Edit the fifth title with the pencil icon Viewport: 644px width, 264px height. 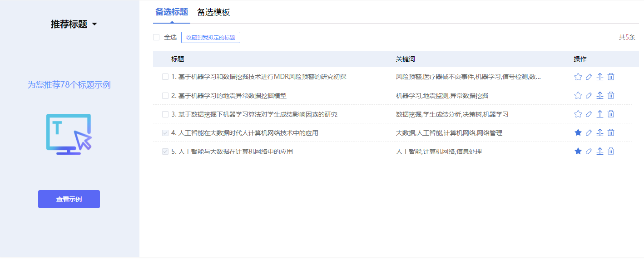(589, 151)
